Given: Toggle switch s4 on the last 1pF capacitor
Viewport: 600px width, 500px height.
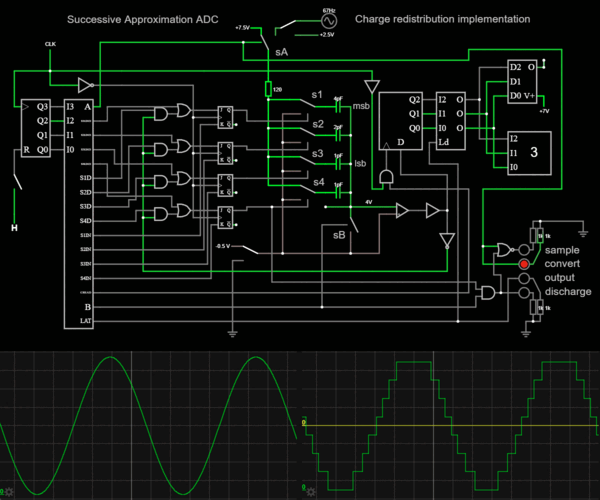Looking at the screenshot, I should 308,189.
